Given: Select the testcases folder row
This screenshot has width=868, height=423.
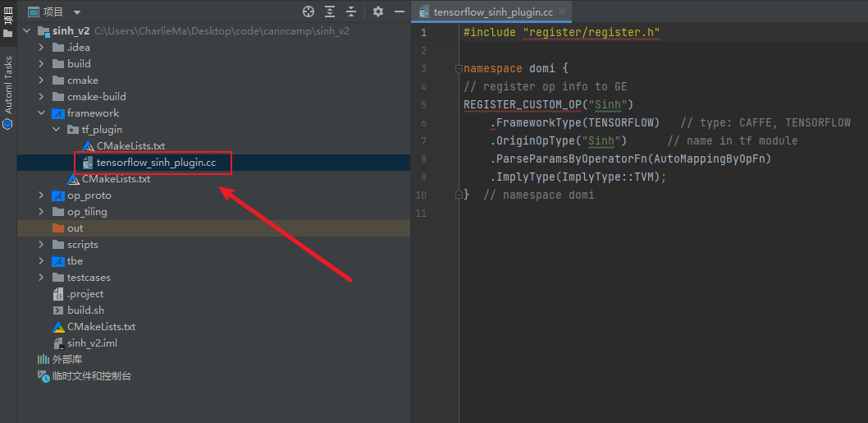Looking at the screenshot, I should tap(213, 277).
